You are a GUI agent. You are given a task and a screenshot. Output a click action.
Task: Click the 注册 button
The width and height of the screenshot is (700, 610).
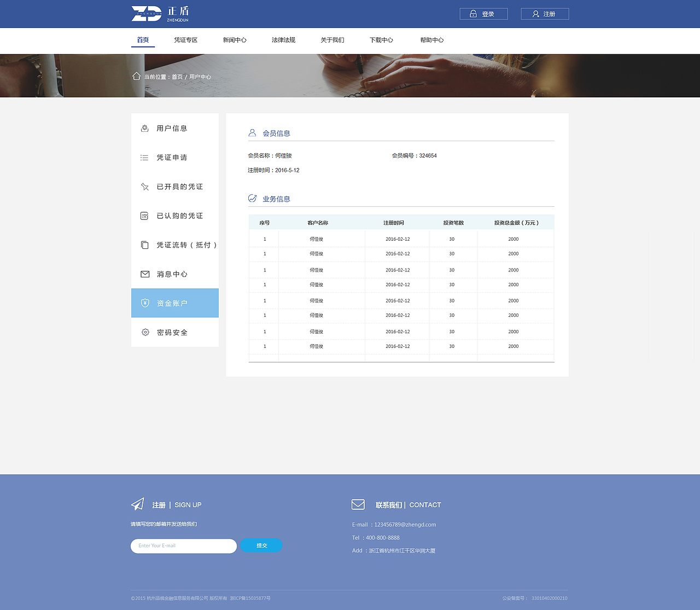545,14
